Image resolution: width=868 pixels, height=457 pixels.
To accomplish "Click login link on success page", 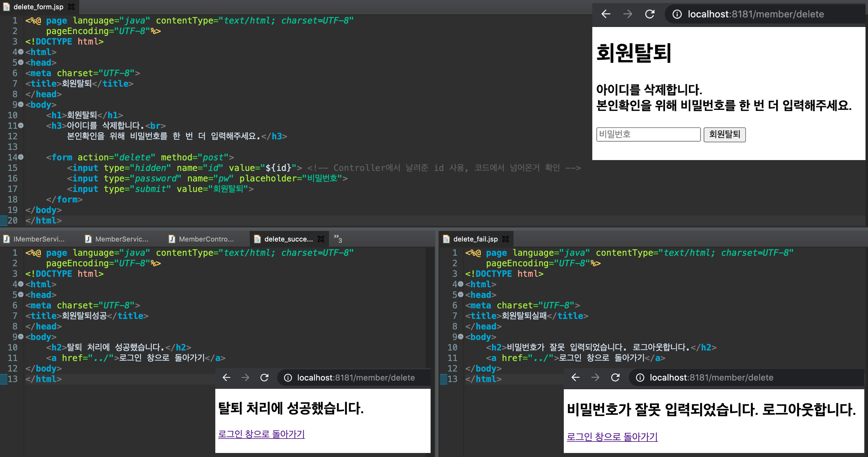I will [261, 434].
